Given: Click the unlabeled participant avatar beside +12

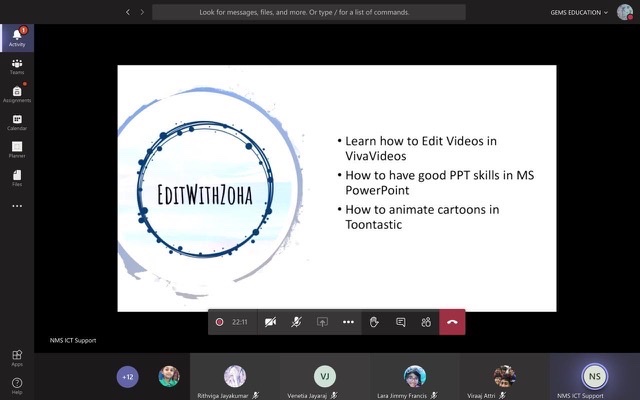Looking at the screenshot, I should point(169,376).
